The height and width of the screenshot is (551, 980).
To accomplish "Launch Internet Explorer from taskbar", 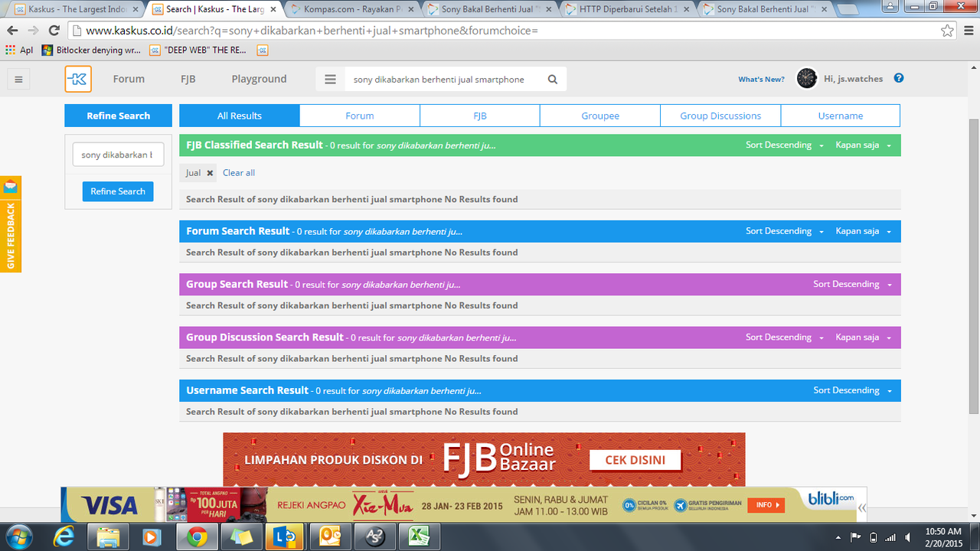I will tap(64, 536).
